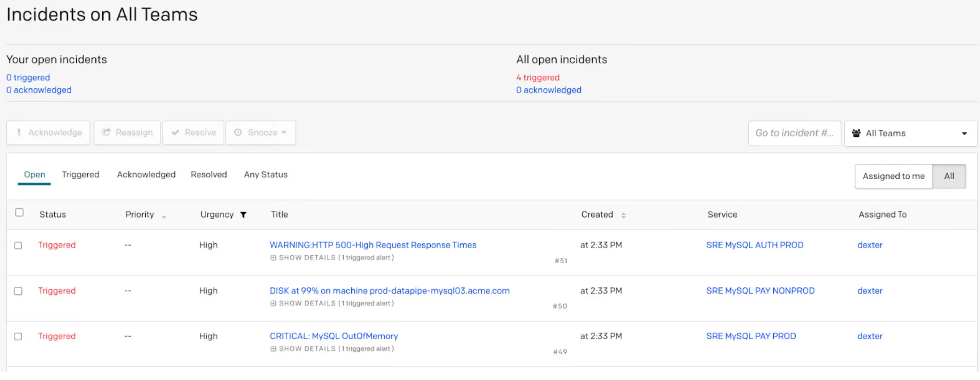Click the Go to incident # field

point(794,133)
